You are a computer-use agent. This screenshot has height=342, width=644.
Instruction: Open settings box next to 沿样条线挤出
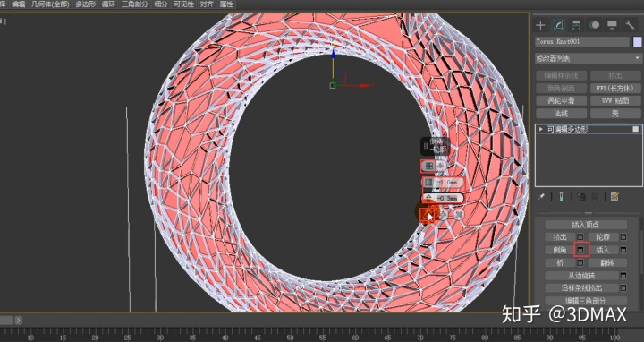click(623, 288)
